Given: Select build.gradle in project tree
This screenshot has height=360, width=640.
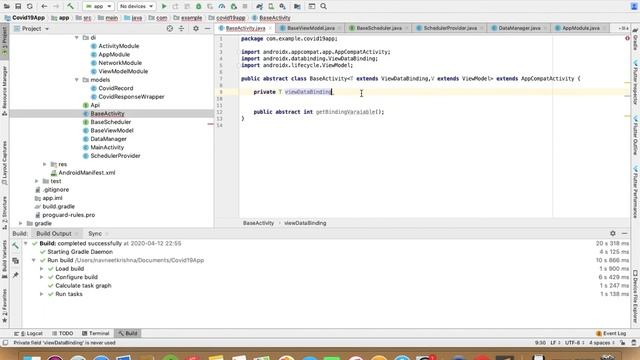Looking at the screenshot, I should [x=55, y=207].
